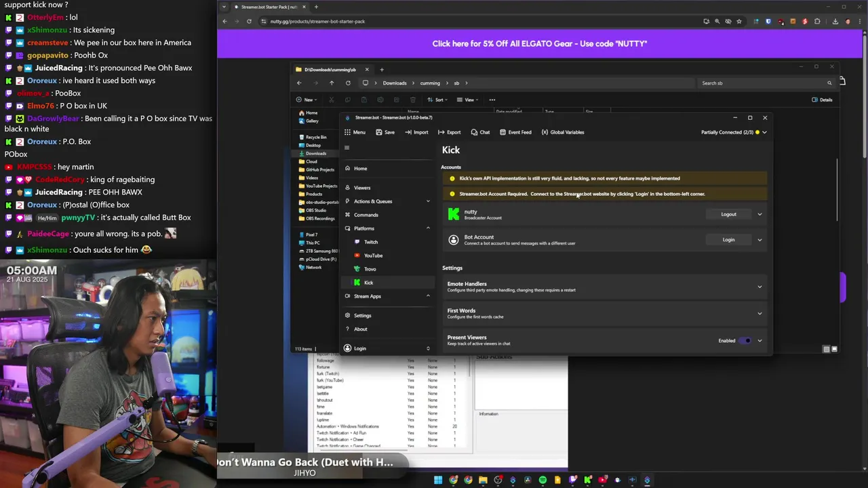The height and width of the screenshot is (488, 868).
Task: Open the Streamer.bot Menu grid icon
Action: point(347,132)
